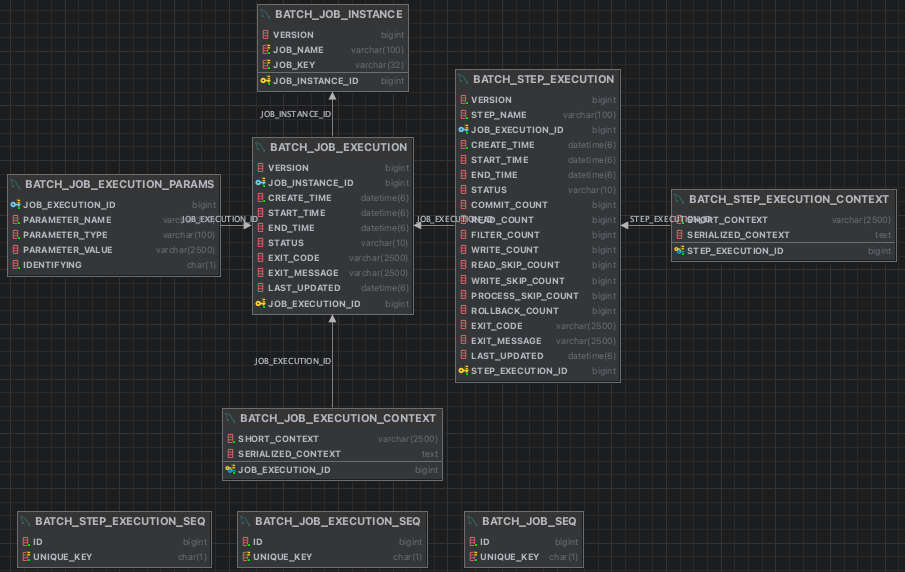905x572 pixels.
Task: Select ID column in BATCH_JOB_SEQ
Action: 524,541
